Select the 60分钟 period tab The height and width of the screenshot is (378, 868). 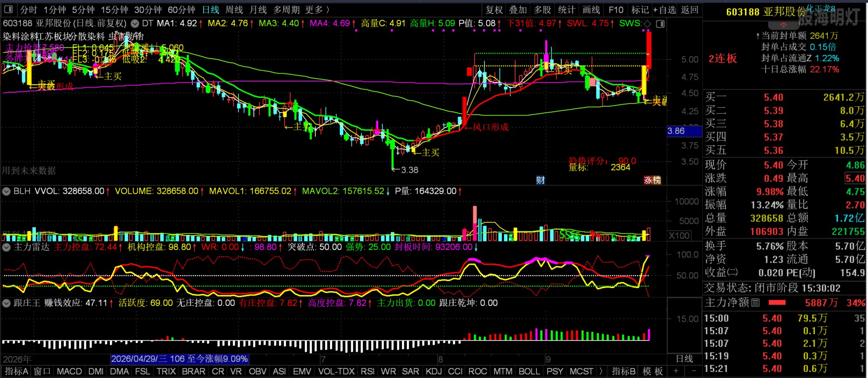tap(182, 10)
